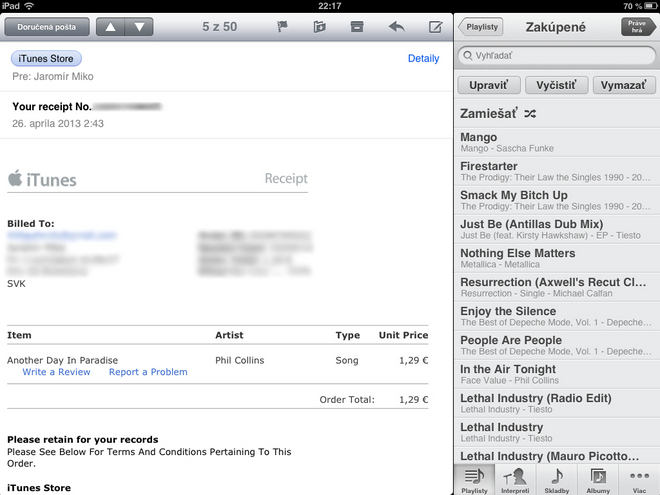660x495 pixels.
Task: Tap the Wi-Fi icon in status bar
Action: tap(29, 6)
